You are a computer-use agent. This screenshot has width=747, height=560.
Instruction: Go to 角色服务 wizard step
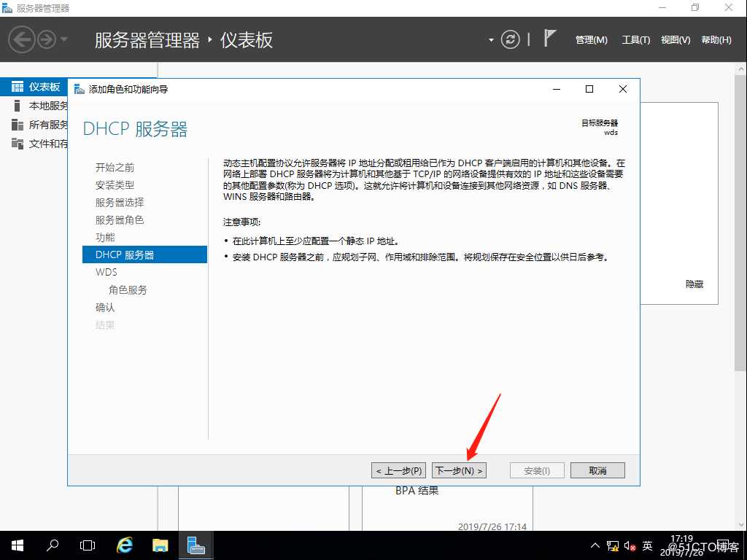128,290
